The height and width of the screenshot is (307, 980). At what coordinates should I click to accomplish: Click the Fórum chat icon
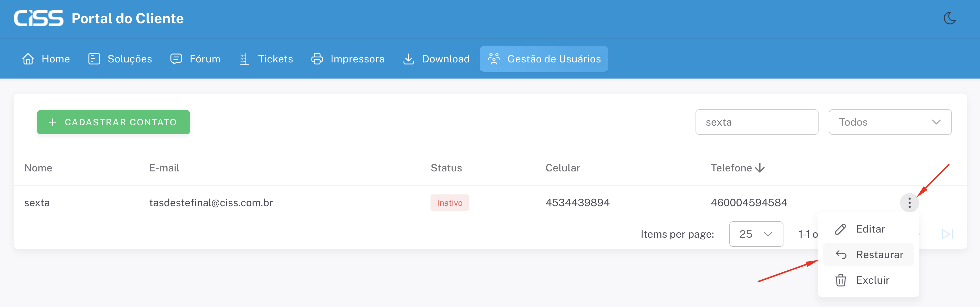[x=176, y=59]
